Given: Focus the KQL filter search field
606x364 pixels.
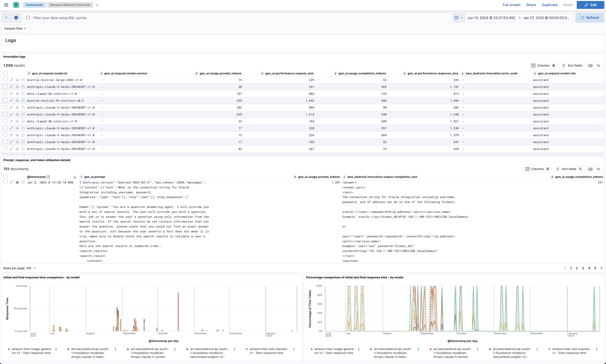Looking at the screenshot, I should [x=235, y=18].
